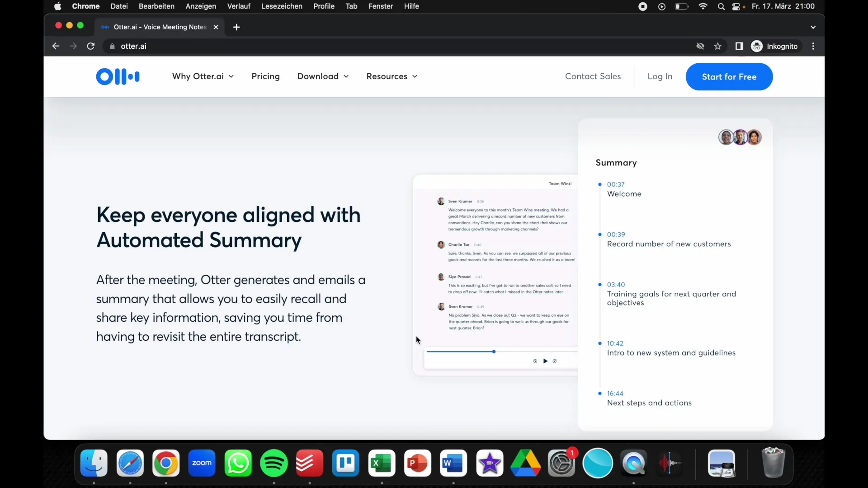Open the Verlauf menu
868x488 pixels.
239,6
